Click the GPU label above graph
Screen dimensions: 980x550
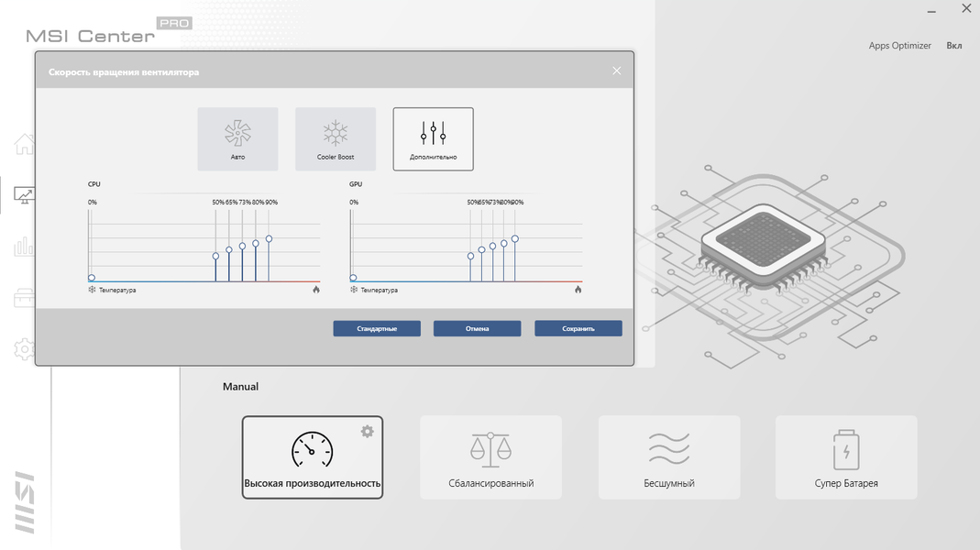click(x=356, y=184)
